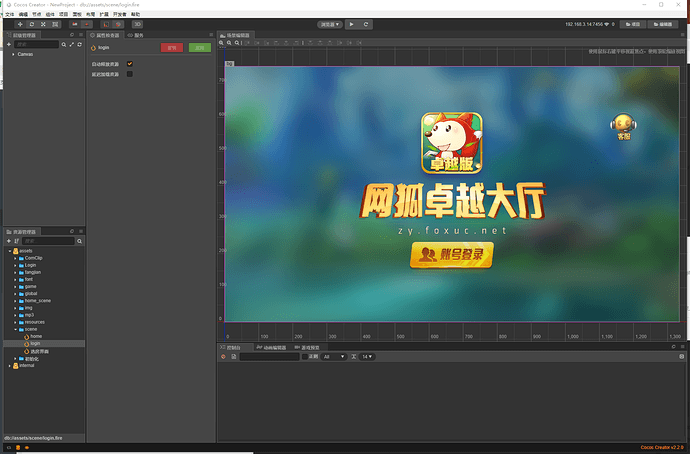Enable the lazy load assets checkbox

coord(130,74)
